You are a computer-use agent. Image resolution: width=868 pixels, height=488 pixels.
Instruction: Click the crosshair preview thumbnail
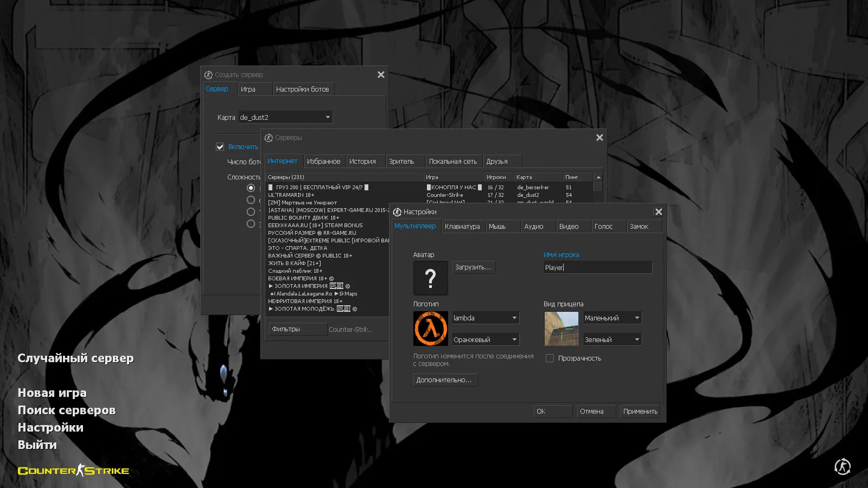[x=561, y=329]
